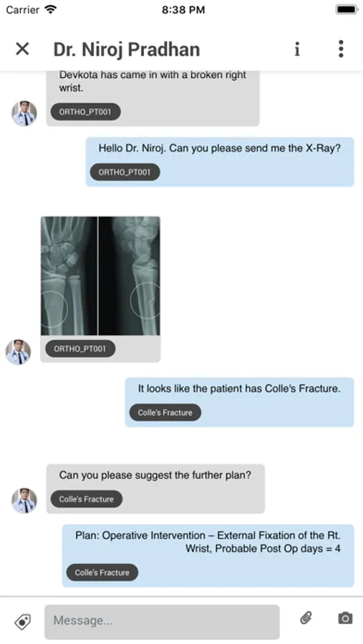Open the wrist X-ray image thumbnail
The width and height of the screenshot is (363, 644).
(100, 275)
